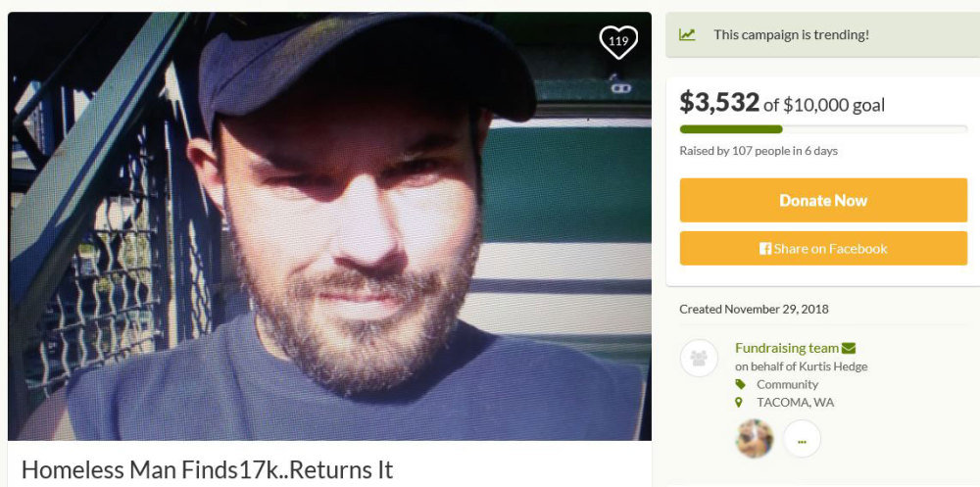Click the grey group avatar icon
980x487 pixels.
700,359
